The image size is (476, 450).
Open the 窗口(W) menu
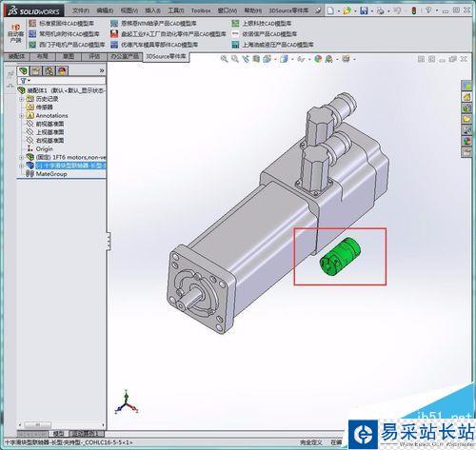click(228, 10)
